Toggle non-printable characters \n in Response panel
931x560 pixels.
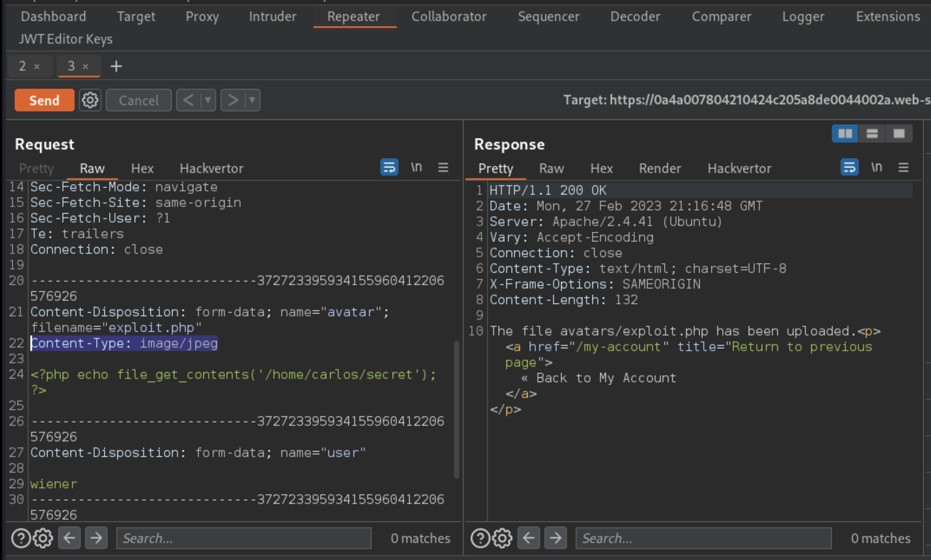click(877, 167)
